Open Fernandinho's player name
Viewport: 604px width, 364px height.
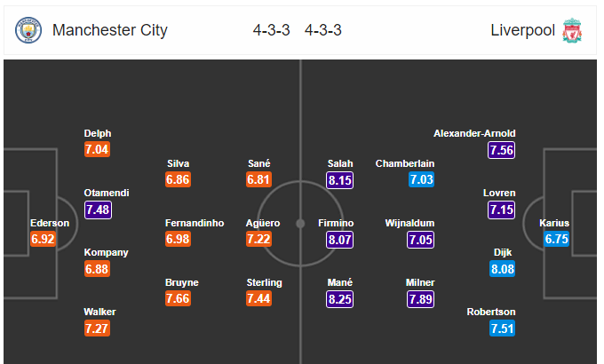coord(195,223)
